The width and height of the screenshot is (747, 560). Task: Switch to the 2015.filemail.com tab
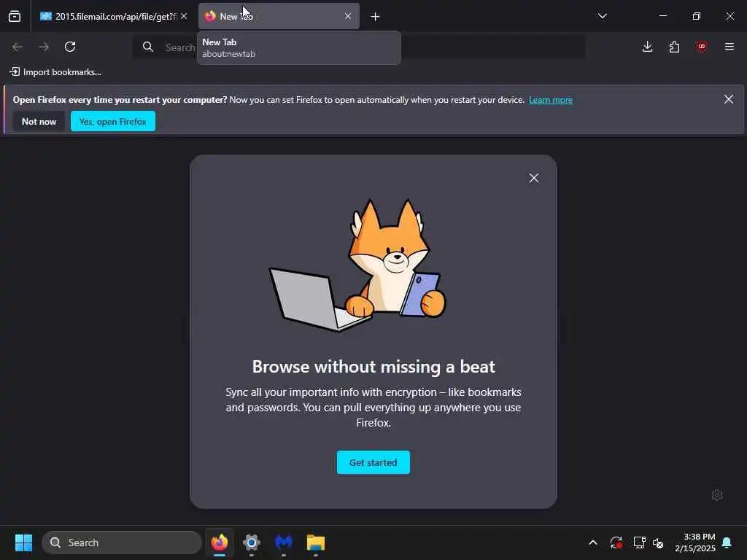click(x=114, y=16)
